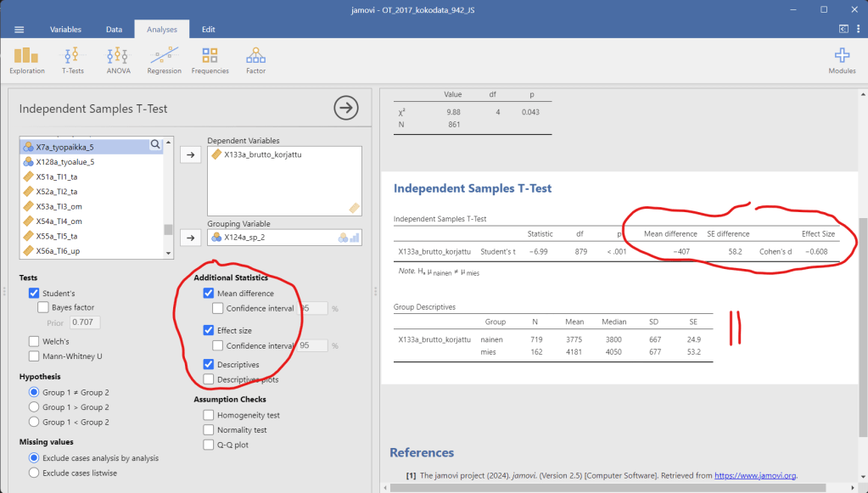The image size is (868, 493).
Task: Enable the Mann-Whitney U checkbox
Action: [x=35, y=356]
